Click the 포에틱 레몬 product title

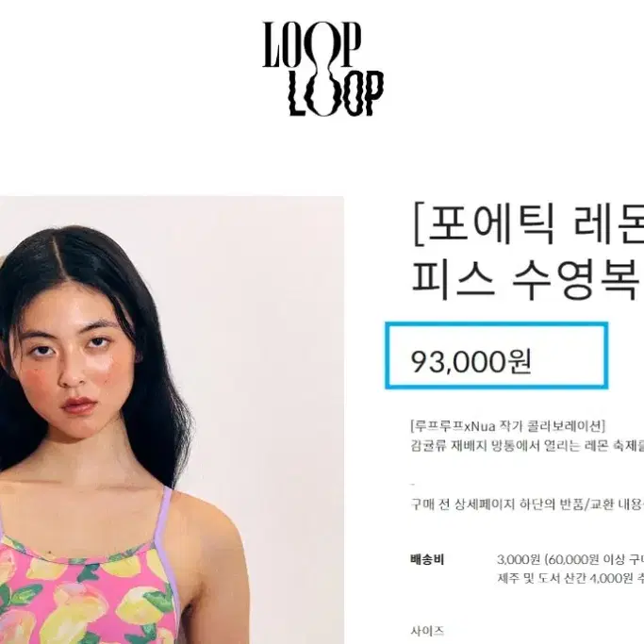pos(527,223)
